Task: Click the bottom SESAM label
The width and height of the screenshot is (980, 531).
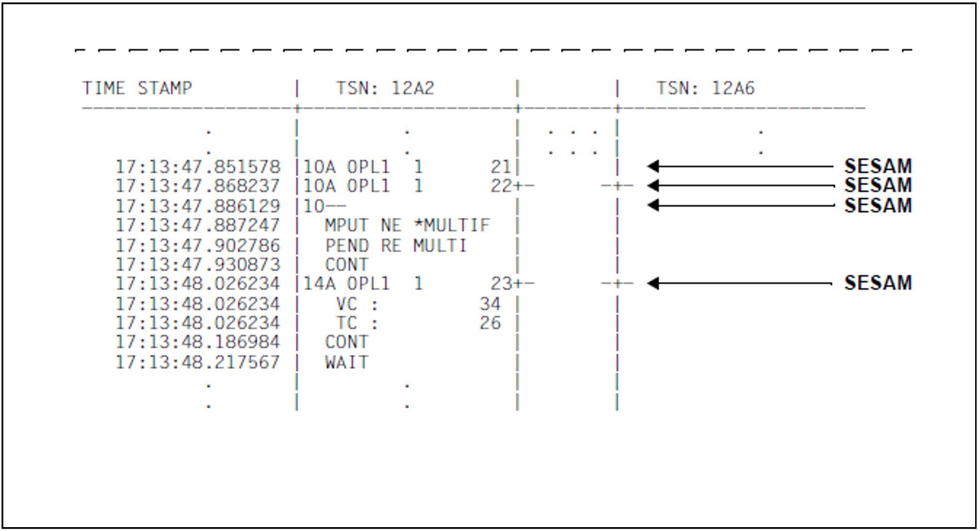Action: click(878, 283)
